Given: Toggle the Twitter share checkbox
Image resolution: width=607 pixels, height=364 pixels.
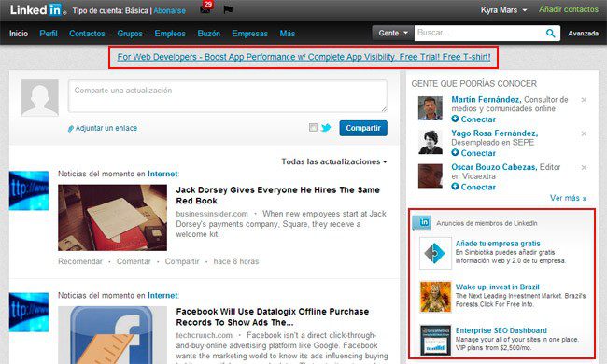Looking at the screenshot, I should (313, 127).
